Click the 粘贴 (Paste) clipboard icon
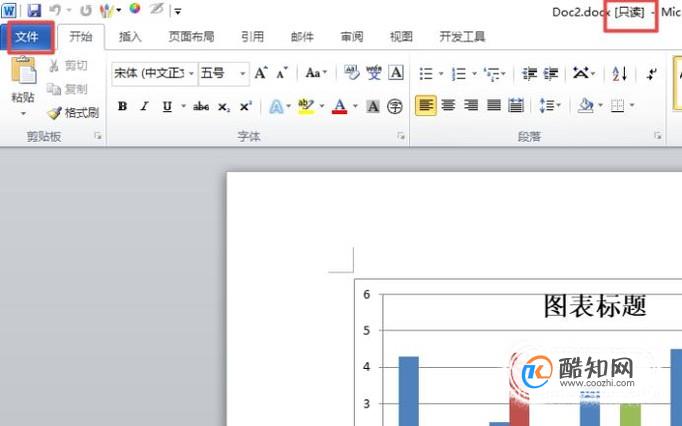Image resolution: width=682 pixels, height=426 pixels. (23, 71)
